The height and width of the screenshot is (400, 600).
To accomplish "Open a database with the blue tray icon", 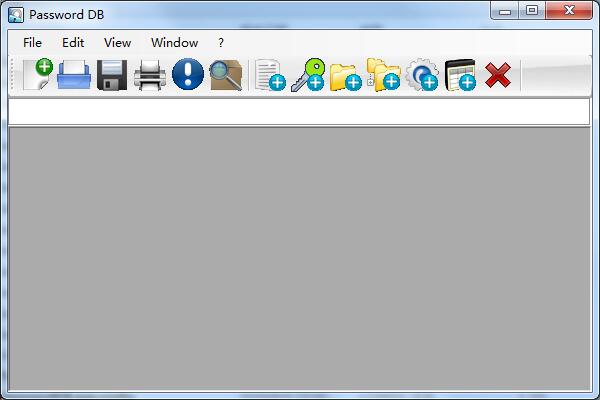I will 74,75.
